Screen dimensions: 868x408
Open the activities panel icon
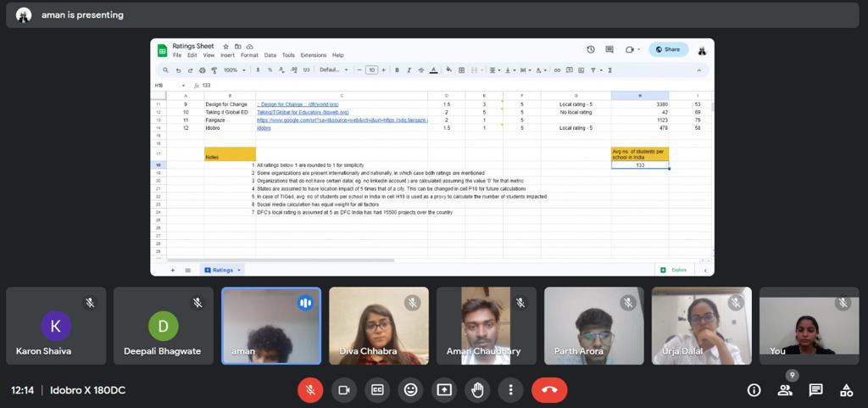click(x=847, y=390)
